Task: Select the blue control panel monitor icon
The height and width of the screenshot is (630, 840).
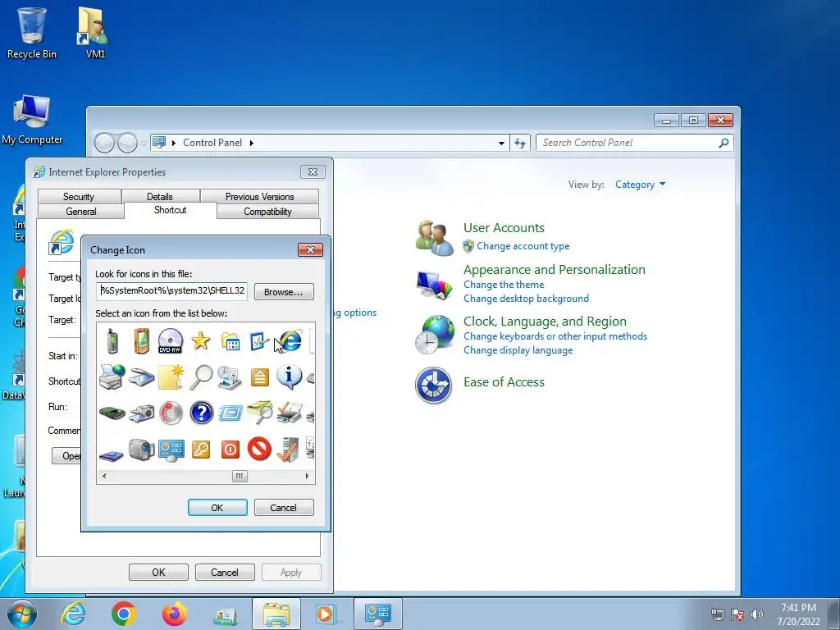Action: point(171,450)
